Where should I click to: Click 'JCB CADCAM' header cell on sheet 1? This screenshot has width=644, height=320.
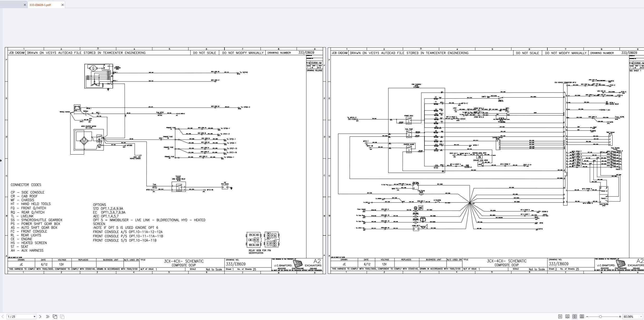pos(17,53)
